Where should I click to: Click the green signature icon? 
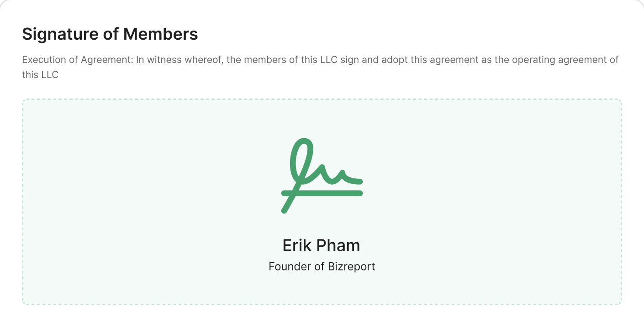(x=322, y=175)
